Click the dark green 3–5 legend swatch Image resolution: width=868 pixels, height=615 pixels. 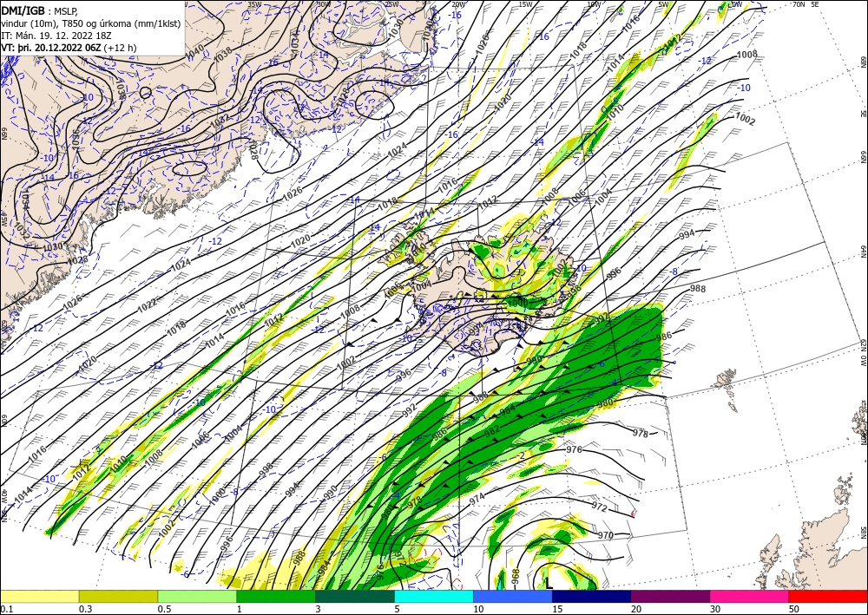pos(355,596)
